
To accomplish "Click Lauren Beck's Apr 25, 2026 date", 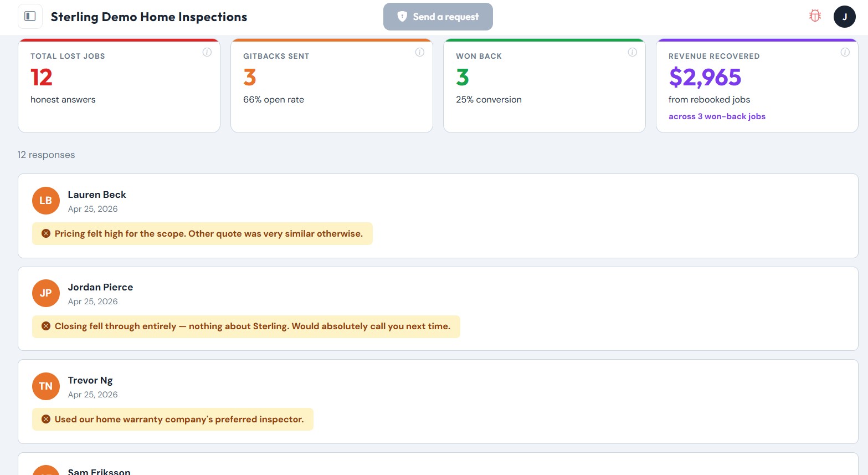I will [93, 209].
